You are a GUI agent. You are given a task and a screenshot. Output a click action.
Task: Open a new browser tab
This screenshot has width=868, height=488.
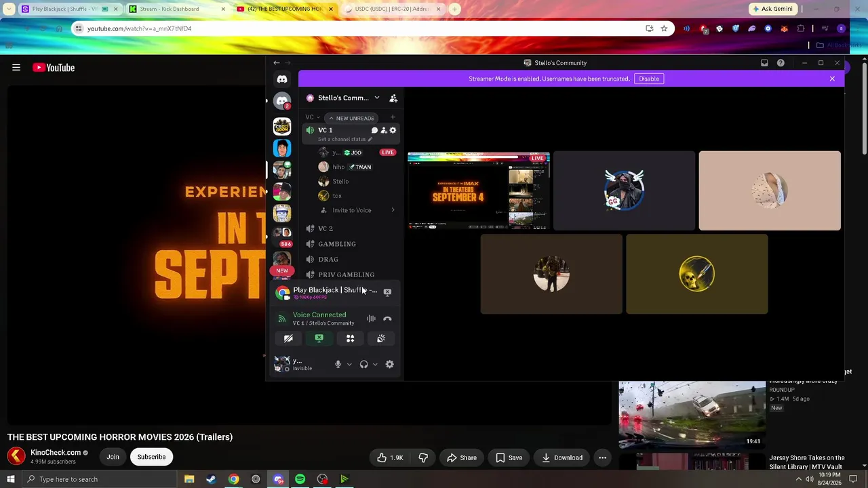point(455,9)
